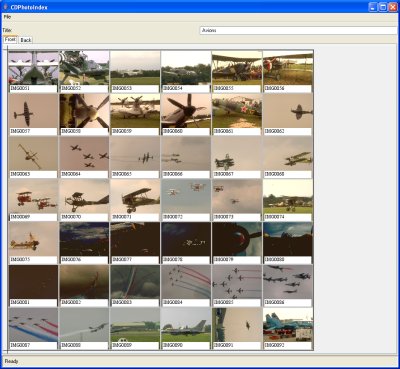Click the IMG0092 caption field

(288, 345)
